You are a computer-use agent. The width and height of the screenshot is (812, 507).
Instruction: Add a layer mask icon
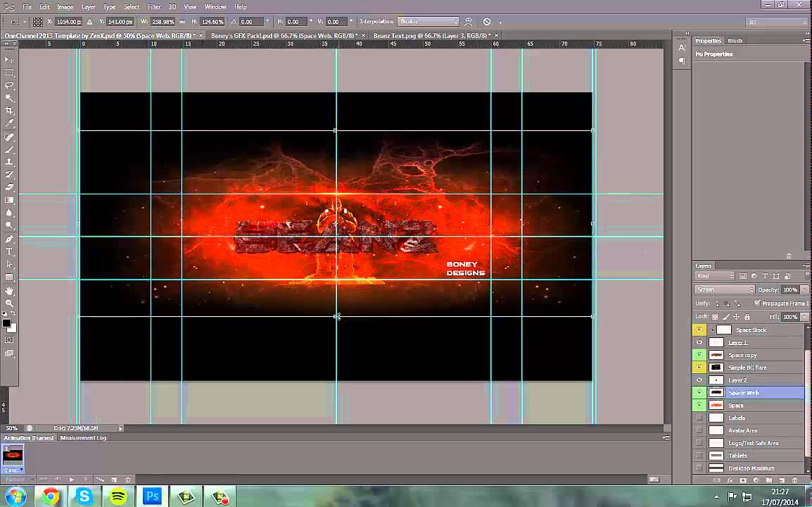(742, 480)
